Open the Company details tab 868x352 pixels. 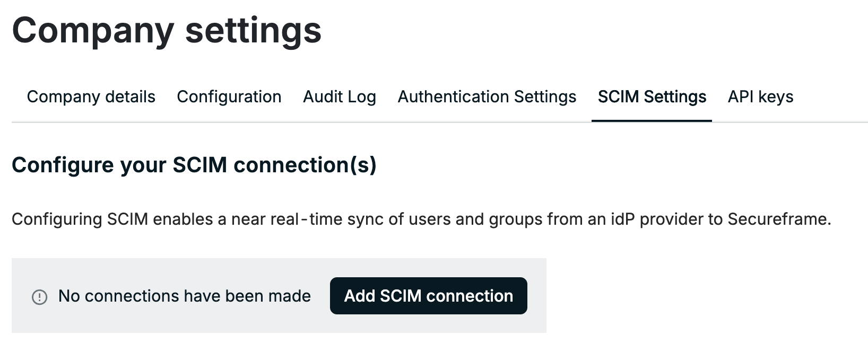[x=91, y=97]
